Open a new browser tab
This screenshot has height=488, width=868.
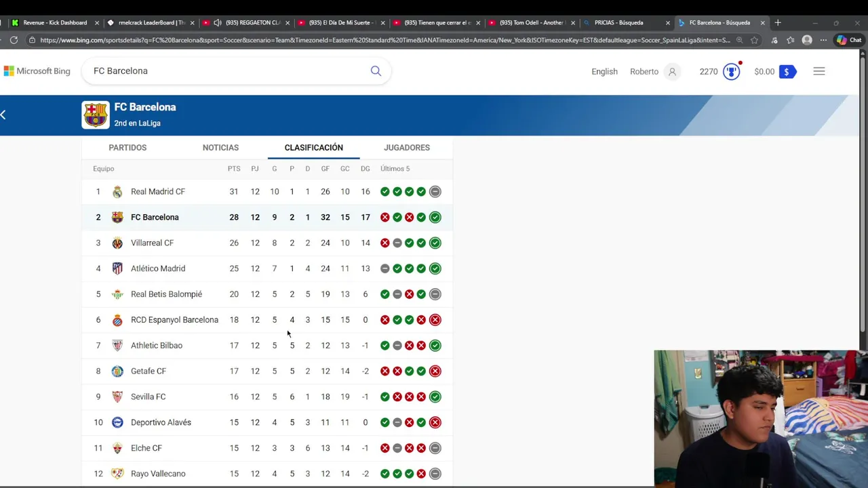pos(778,22)
